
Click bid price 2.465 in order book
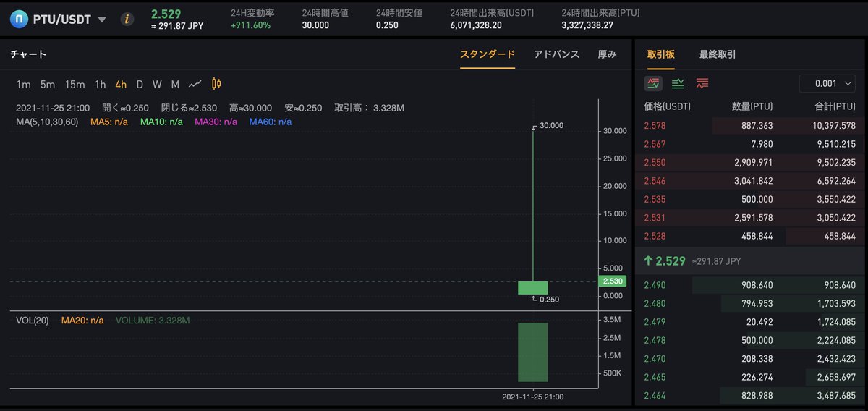[655, 377]
